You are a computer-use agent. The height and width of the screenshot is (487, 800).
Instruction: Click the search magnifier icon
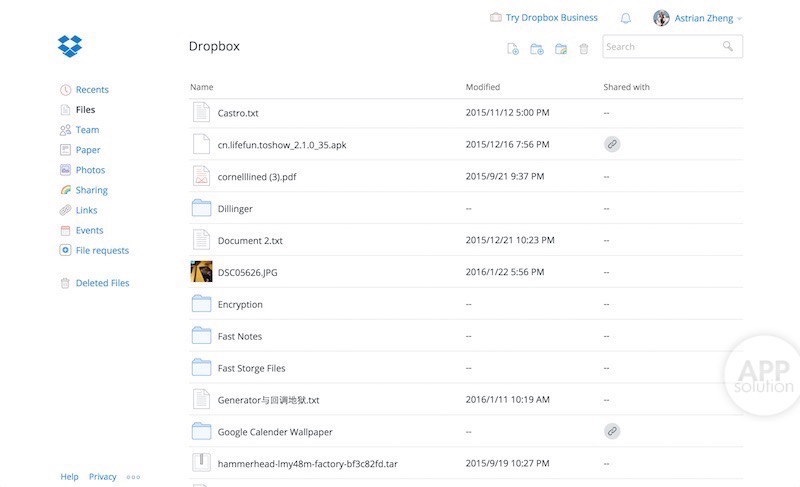coord(728,46)
